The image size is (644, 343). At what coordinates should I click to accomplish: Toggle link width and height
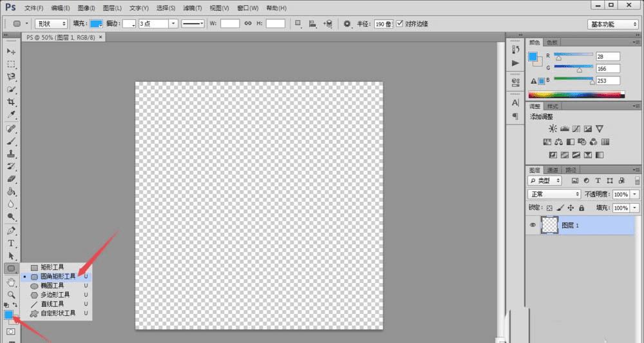248,23
